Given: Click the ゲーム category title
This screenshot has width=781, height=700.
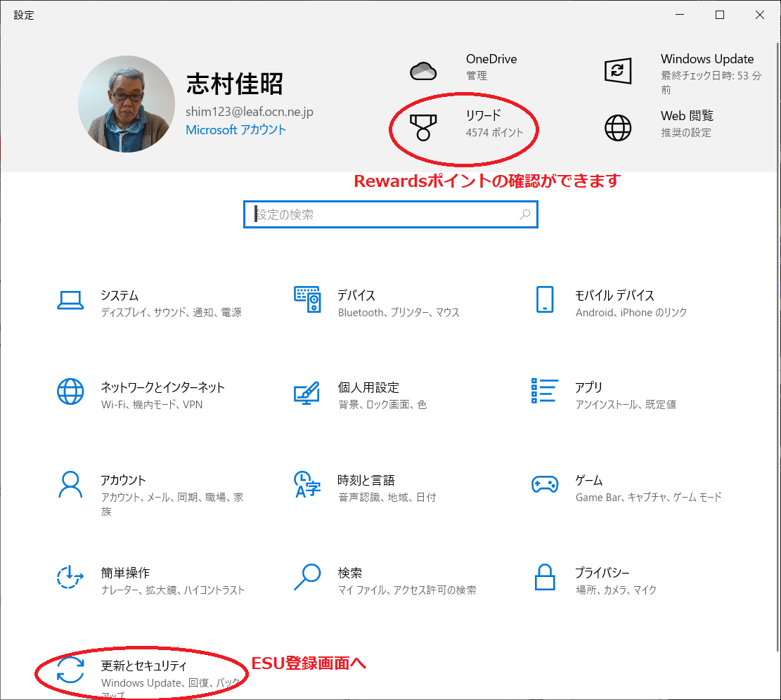Looking at the screenshot, I should (x=589, y=481).
